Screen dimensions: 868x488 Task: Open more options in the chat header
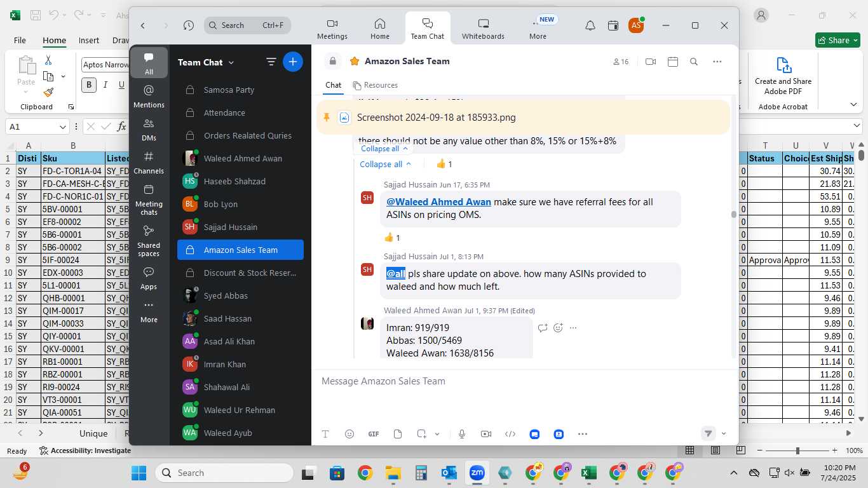[717, 62]
